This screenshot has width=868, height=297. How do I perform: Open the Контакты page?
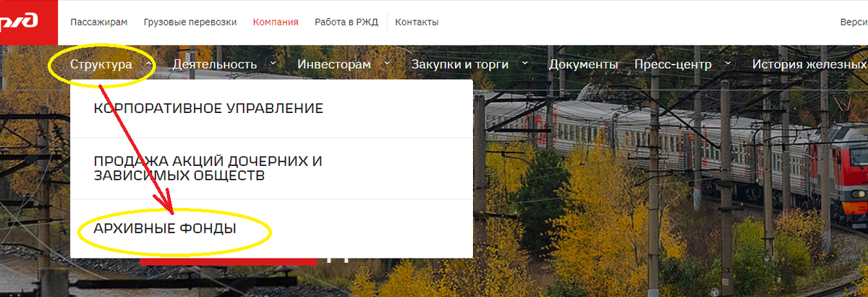417,22
